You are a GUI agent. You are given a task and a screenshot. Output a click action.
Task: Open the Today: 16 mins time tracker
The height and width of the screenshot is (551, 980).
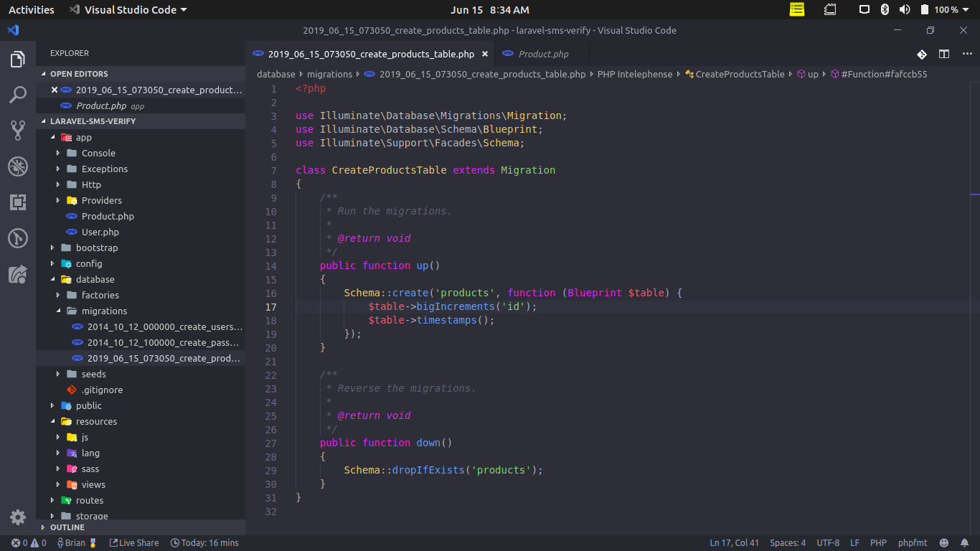(x=204, y=543)
